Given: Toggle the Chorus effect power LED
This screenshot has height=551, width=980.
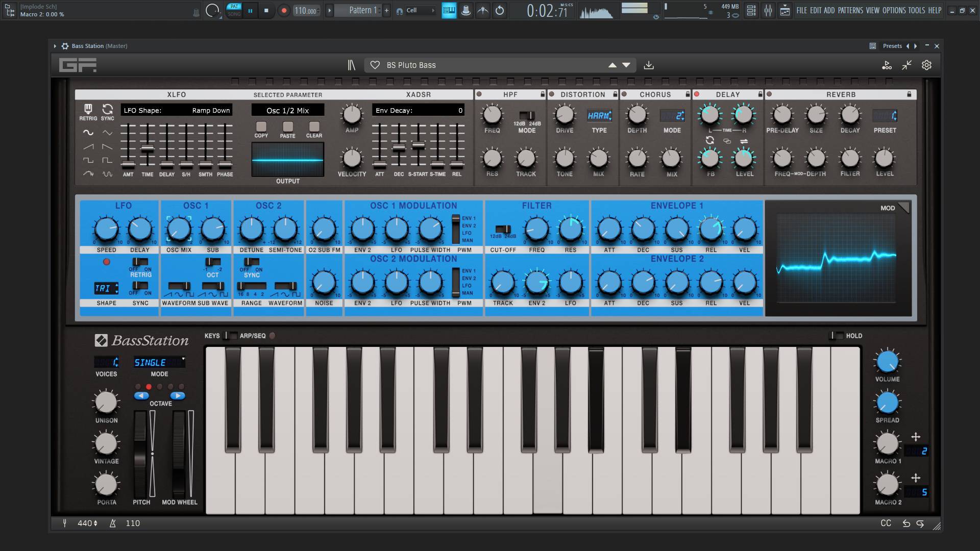Looking at the screenshot, I should (x=624, y=94).
